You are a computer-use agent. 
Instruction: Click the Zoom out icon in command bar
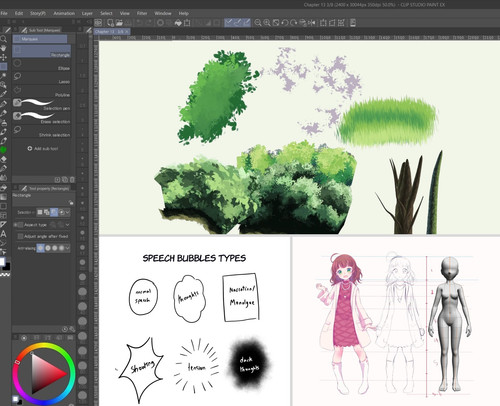(258, 23)
